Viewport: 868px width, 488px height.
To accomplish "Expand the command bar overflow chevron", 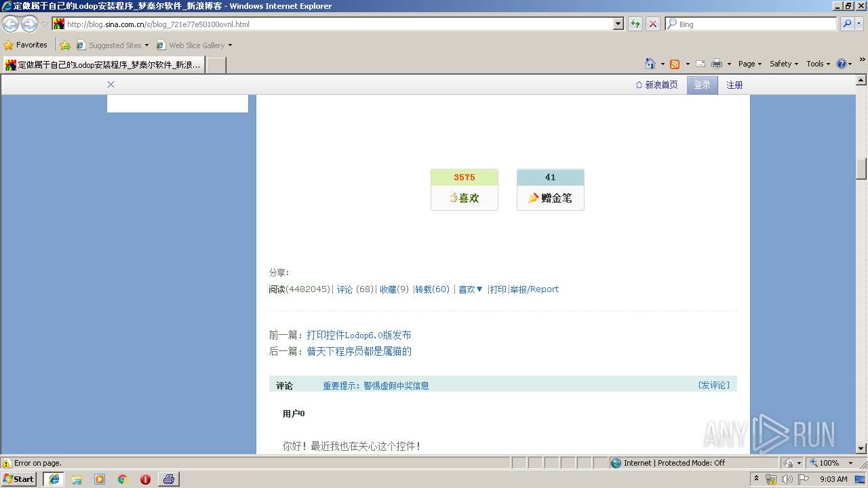I will 863,60.
